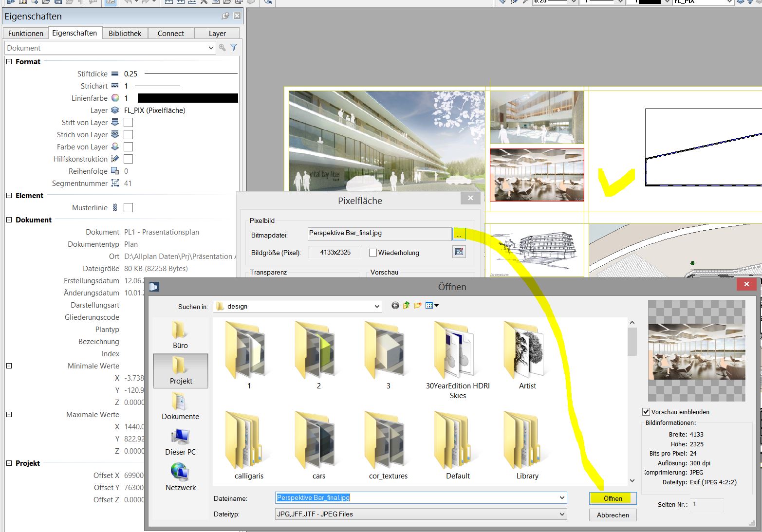Click the image icon beside Wiederholung in Pixelfläche
The height and width of the screenshot is (532, 762).
coord(459,252)
